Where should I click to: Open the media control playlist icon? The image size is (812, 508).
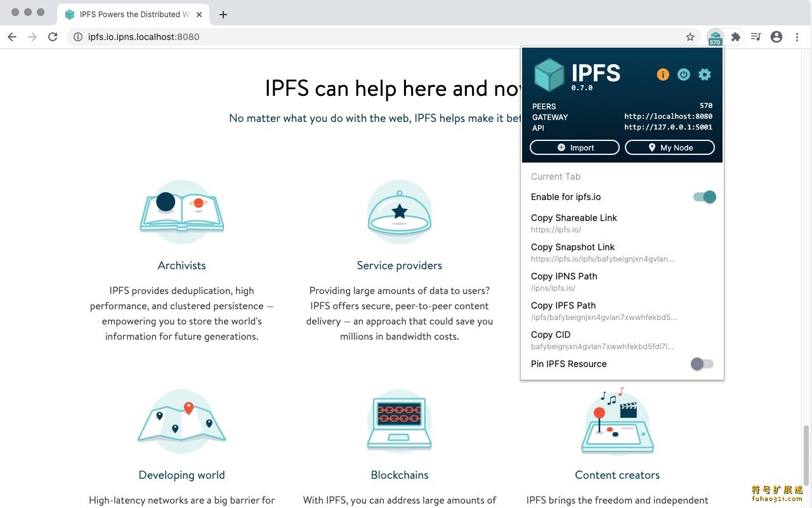(x=756, y=37)
